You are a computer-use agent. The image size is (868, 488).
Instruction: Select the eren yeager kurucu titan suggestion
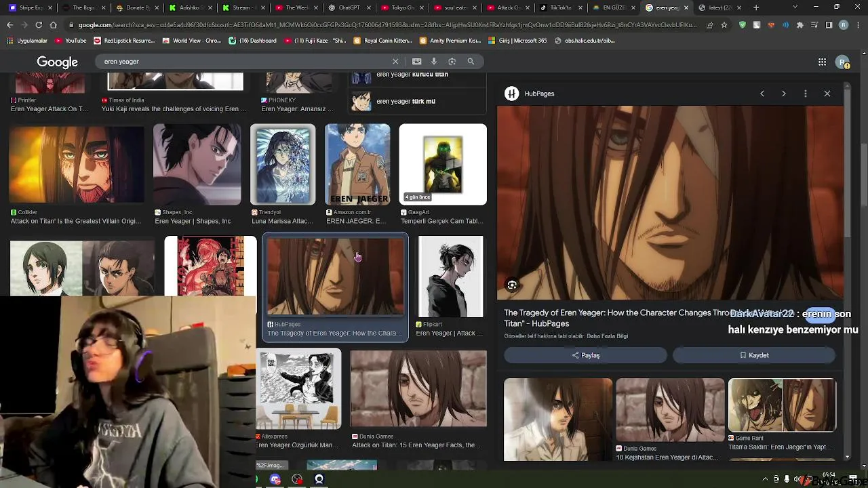click(x=418, y=75)
